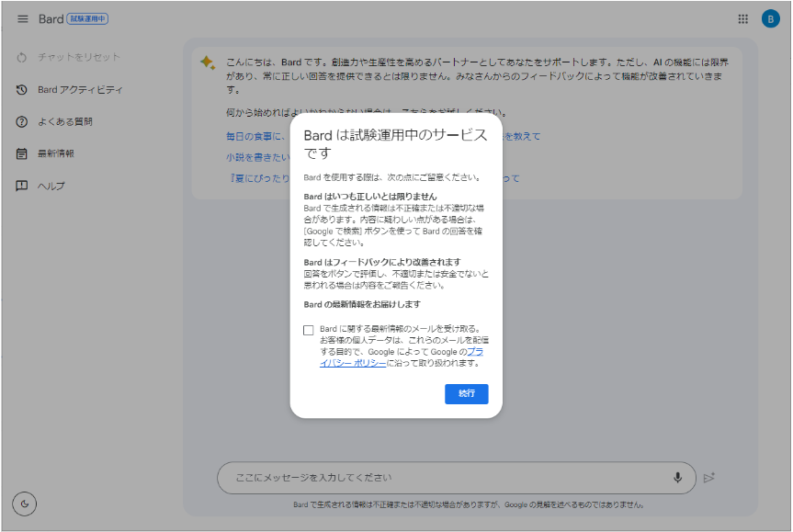Click the blue 続行 continue button
The height and width of the screenshot is (532, 793).
click(x=466, y=393)
